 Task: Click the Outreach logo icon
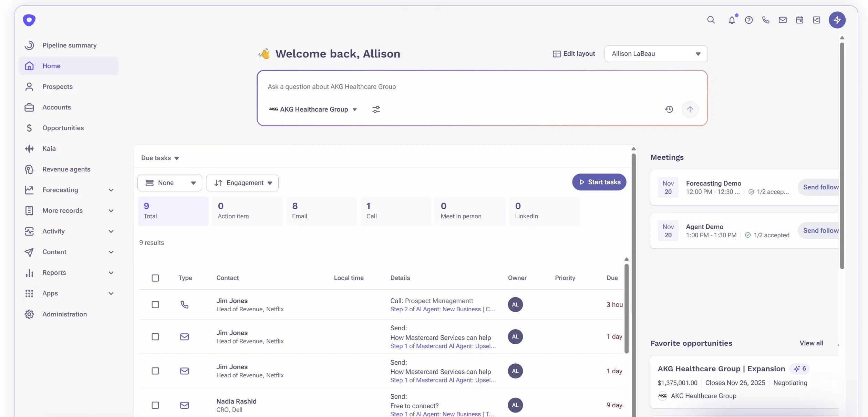(29, 20)
